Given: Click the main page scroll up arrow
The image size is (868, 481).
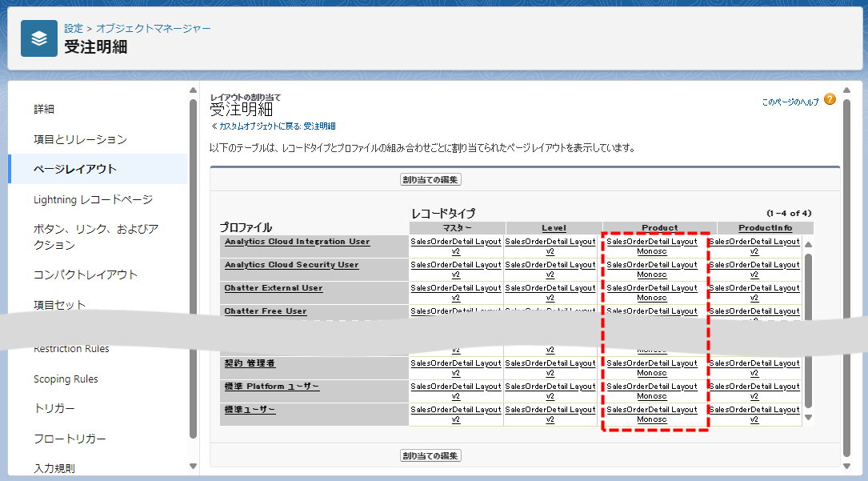Looking at the screenshot, I should pyautogui.click(x=846, y=90).
